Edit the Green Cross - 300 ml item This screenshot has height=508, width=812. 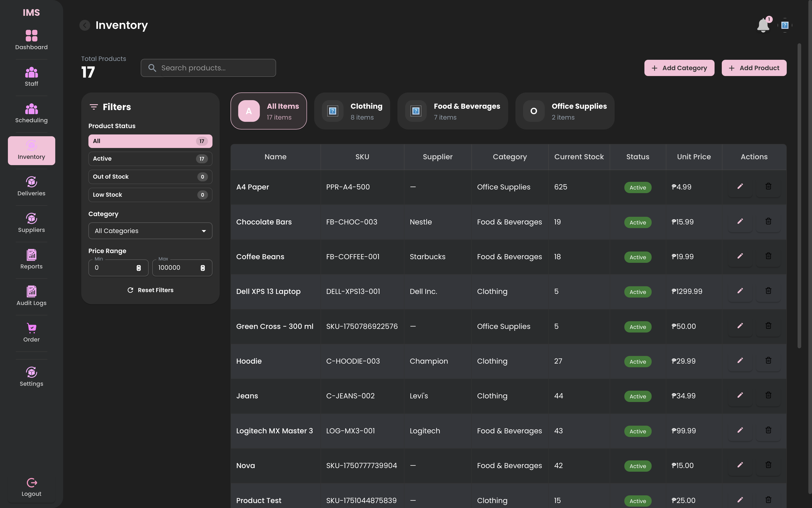740,326
